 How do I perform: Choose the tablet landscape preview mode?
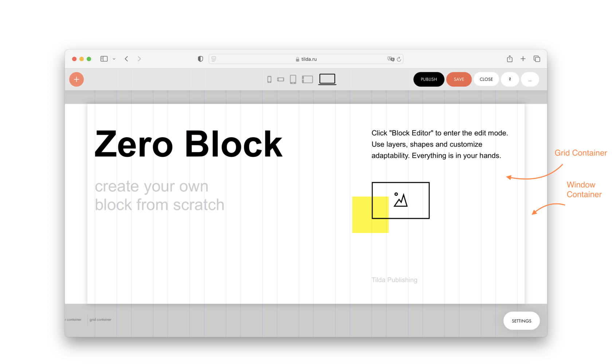click(307, 79)
